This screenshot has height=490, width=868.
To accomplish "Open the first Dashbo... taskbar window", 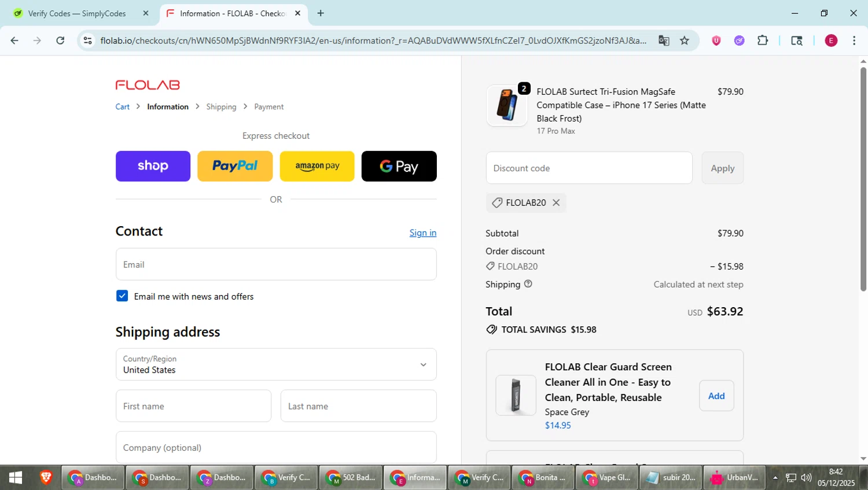I will pos(93,478).
